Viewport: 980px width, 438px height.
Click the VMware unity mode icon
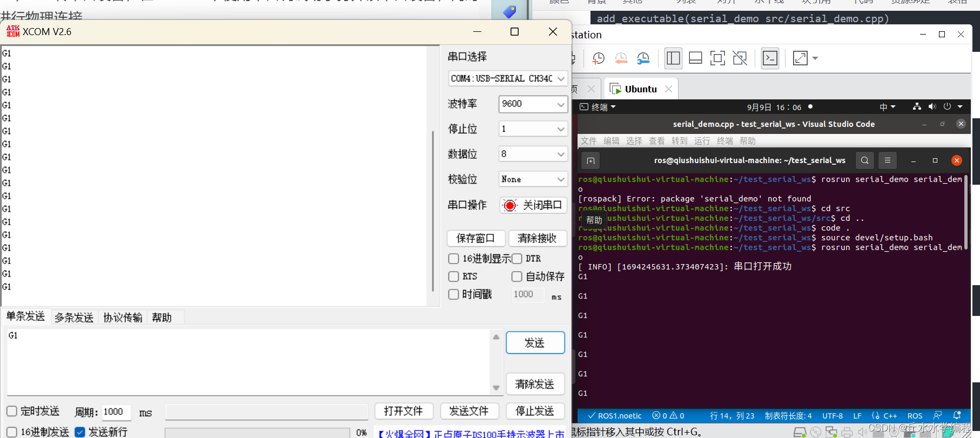[740, 58]
